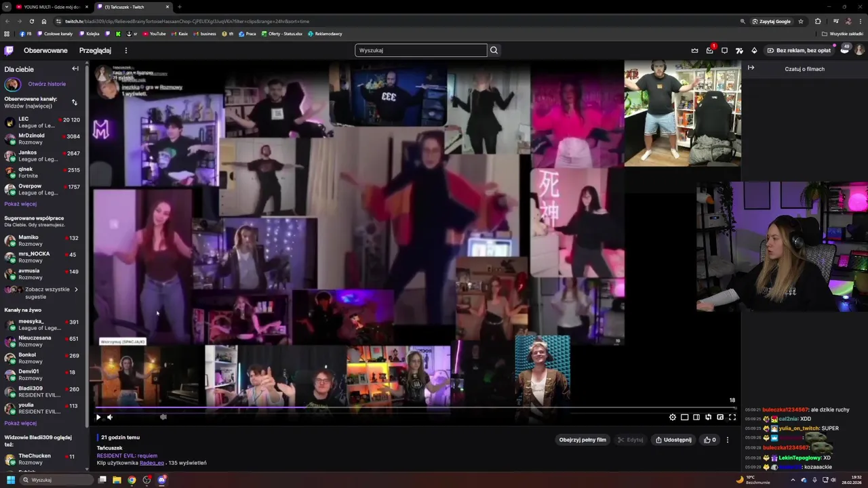Open Chrome three-dot menu

click(860, 21)
